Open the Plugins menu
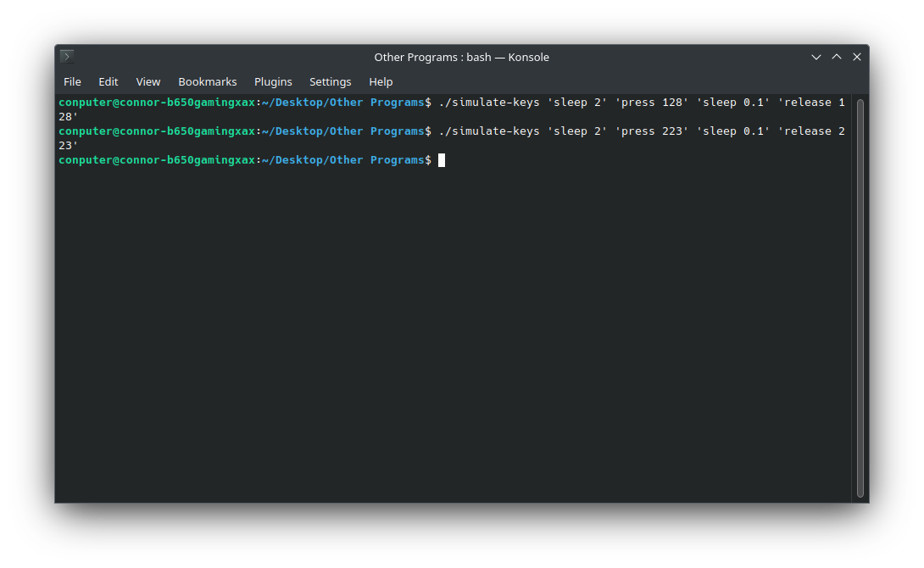This screenshot has height=568, width=924. (x=273, y=82)
